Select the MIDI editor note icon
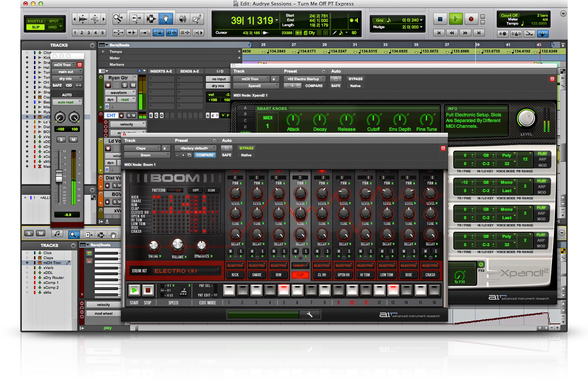The width and height of the screenshot is (588, 380). [x=57, y=233]
